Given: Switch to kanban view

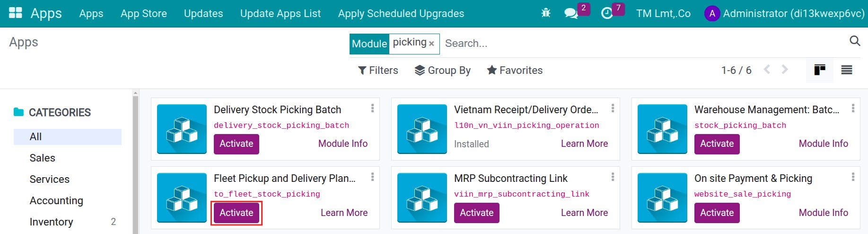Looking at the screenshot, I should click(820, 70).
